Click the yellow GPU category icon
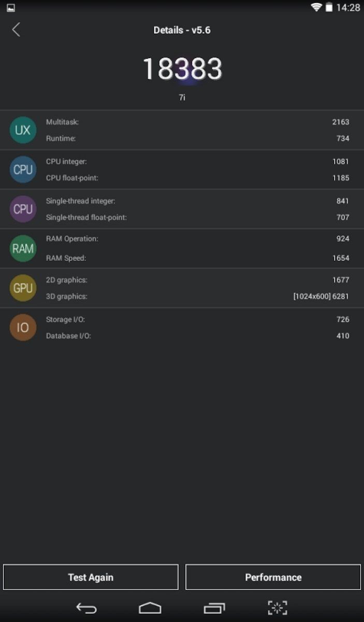364x622 pixels. [23, 288]
